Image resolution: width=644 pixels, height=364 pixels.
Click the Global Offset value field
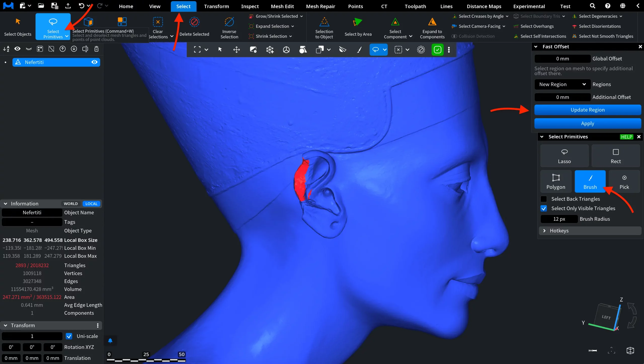(x=562, y=59)
